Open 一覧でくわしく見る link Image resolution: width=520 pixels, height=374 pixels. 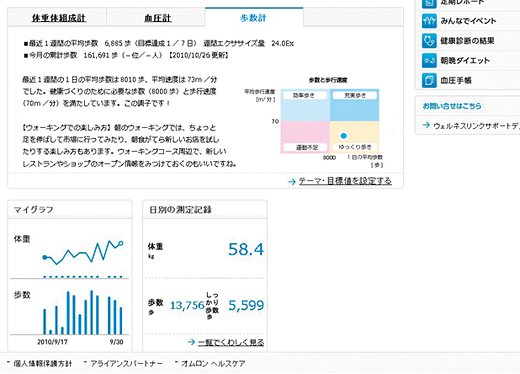pyautogui.click(x=231, y=342)
